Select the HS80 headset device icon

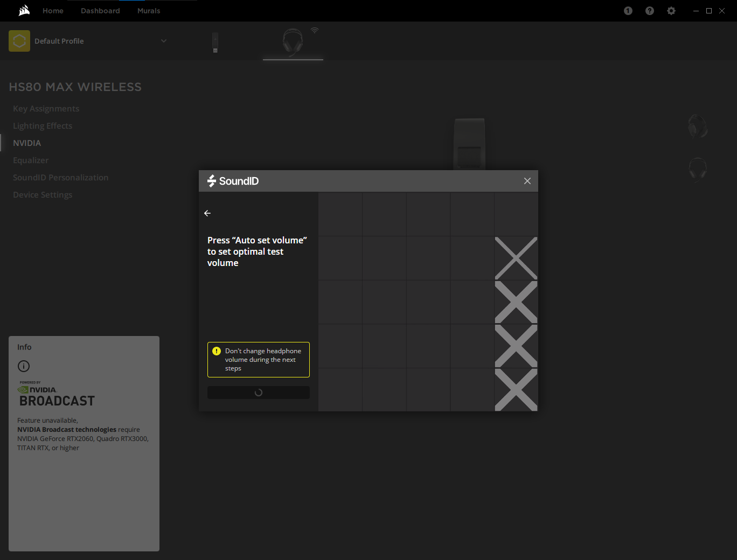[x=293, y=41]
